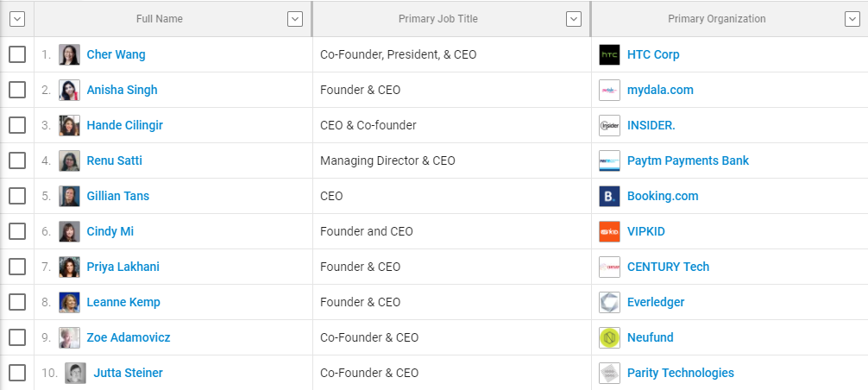Click the Booking.com logo icon
Viewport: 868px width, 390px height.
[x=609, y=197]
